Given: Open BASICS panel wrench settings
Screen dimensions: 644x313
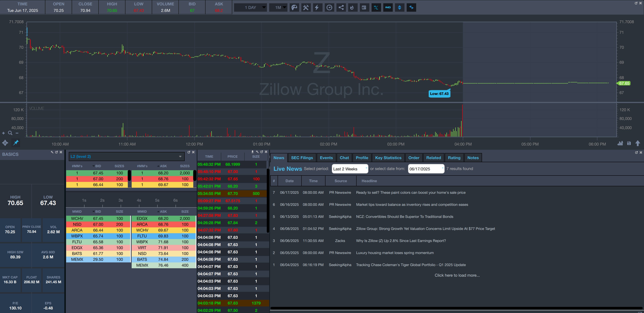Looking at the screenshot, I should 52,152.
